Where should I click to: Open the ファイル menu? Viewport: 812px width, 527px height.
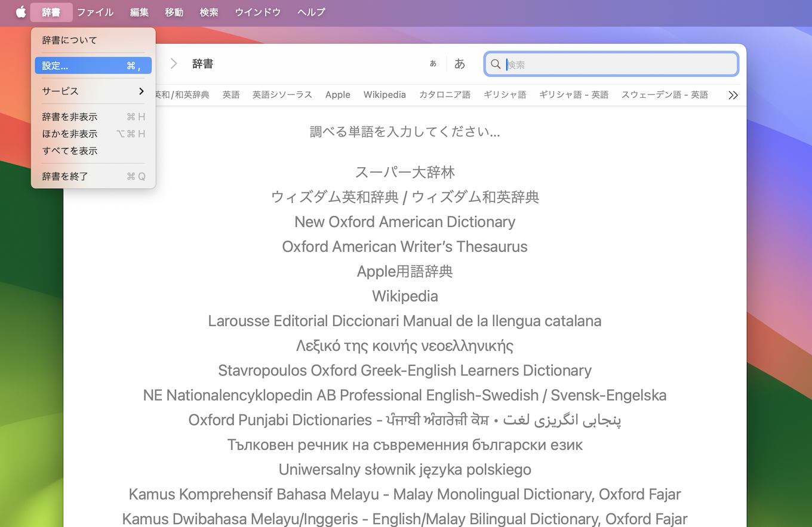pyautogui.click(x=96, y=12)
